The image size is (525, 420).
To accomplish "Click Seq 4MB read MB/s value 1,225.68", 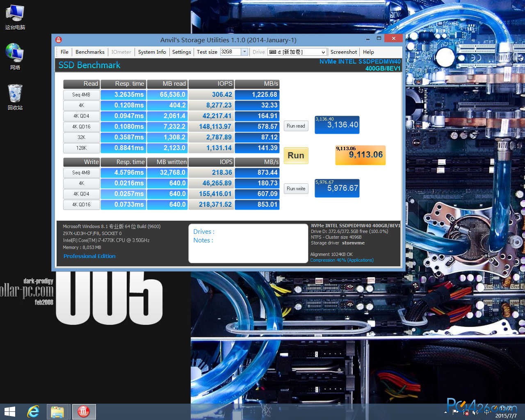I will pos(257,95).
